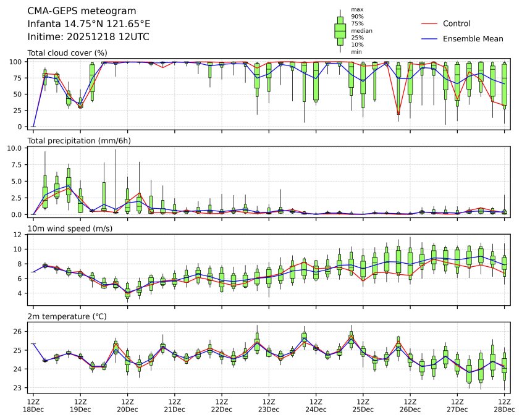
Task: Click the 10.0 tick on precipitation axis
Action: point(16,148)
